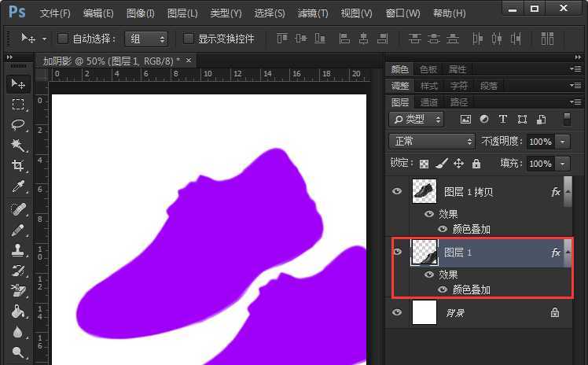The width and height of the screenshot is (588, 365).
Task: Switch to the 通道 tab
Action: (x=429, y=102)
